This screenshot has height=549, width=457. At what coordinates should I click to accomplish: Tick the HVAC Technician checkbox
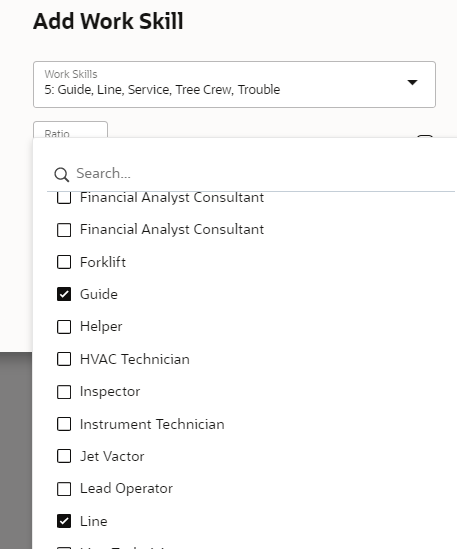[64, 359]
